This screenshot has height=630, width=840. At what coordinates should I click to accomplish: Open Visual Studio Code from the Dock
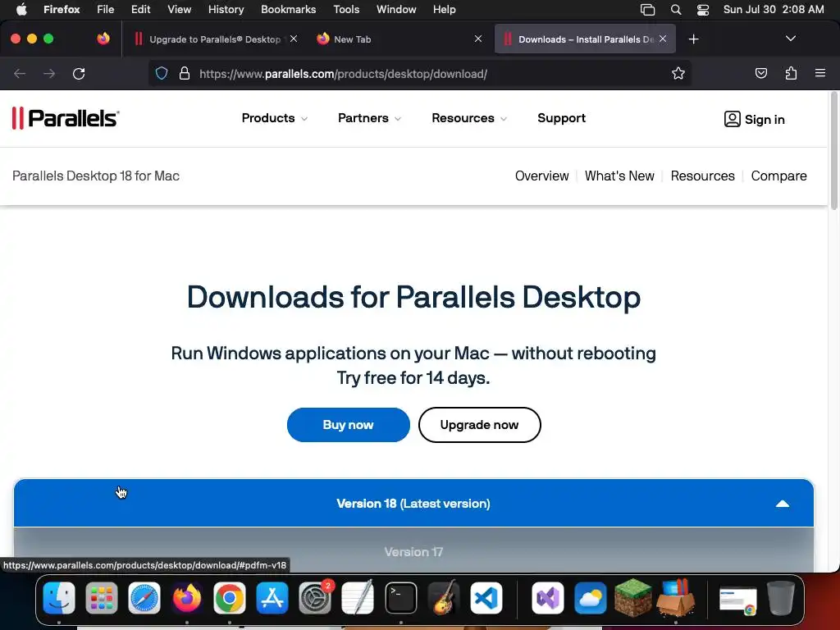pos(486,598)
